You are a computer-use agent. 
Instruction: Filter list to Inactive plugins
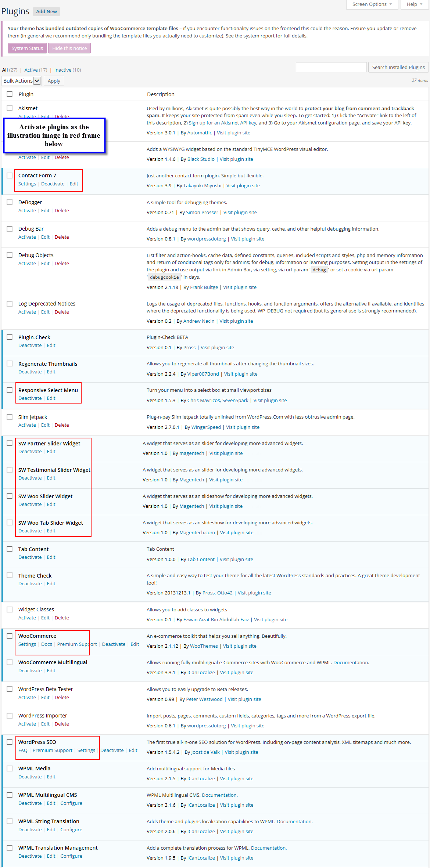coord(63,70)
